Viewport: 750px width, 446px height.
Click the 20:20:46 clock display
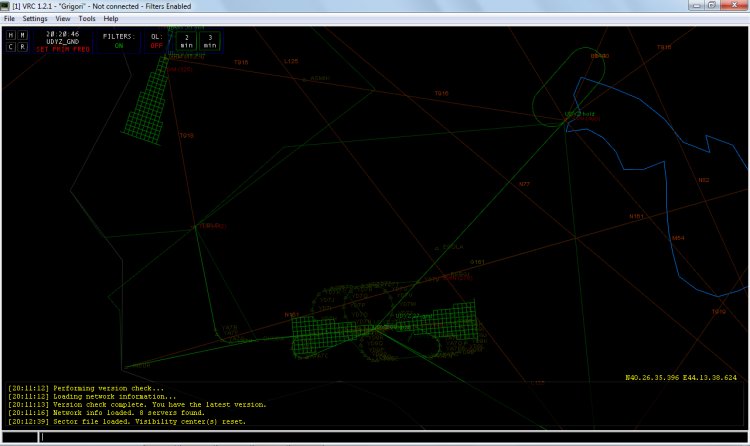(x=63, y=34)
